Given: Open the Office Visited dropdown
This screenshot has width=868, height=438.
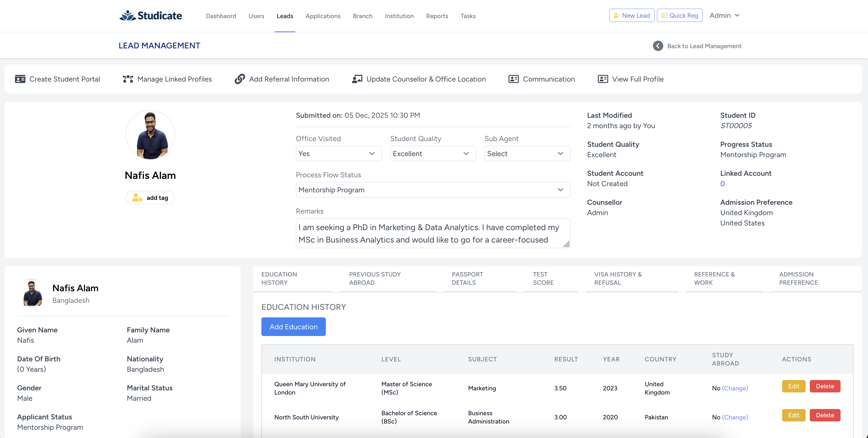Looking at the screenshot, I should point(338,154).
